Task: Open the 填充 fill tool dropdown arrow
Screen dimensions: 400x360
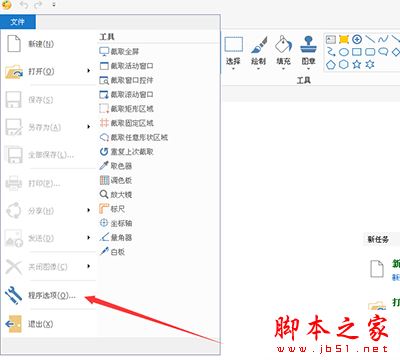Action: (x=283, y=69)
